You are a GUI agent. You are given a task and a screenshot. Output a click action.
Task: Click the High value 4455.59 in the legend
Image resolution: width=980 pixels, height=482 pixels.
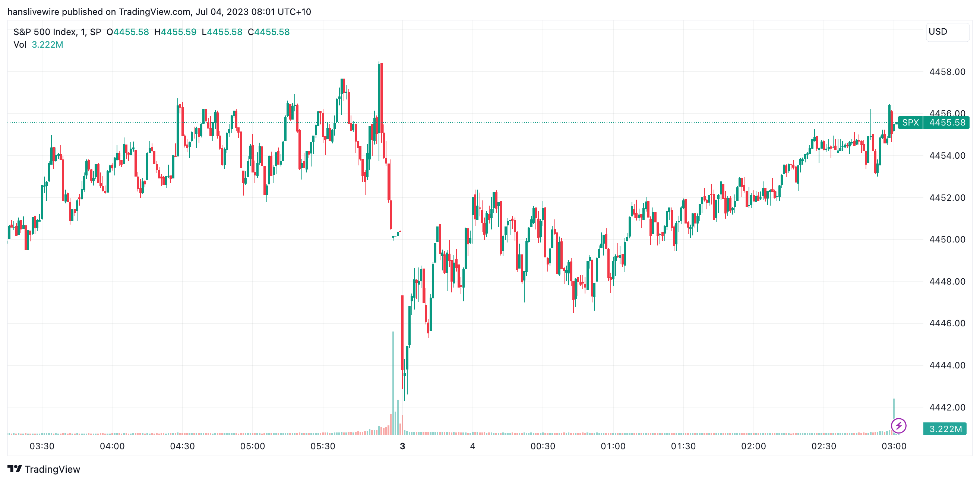coord(178,32)
